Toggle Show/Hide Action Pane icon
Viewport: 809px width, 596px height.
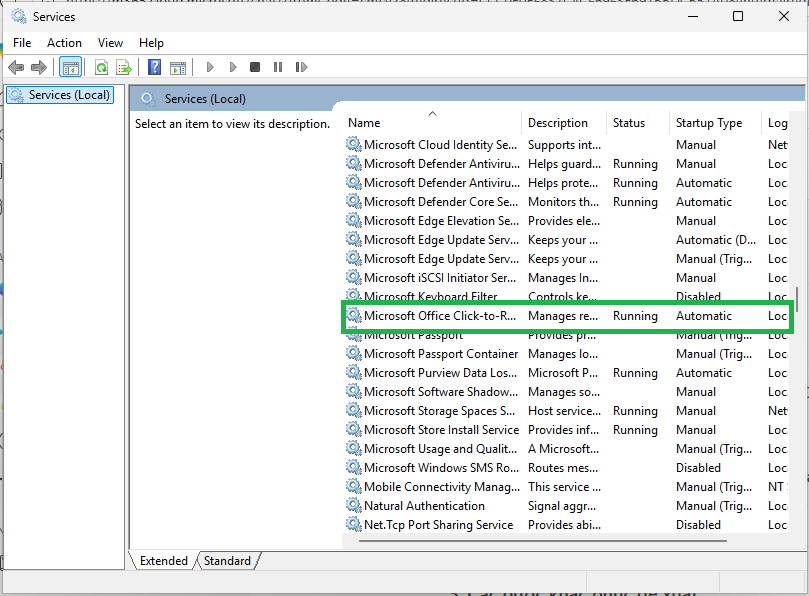click(178, 67)
